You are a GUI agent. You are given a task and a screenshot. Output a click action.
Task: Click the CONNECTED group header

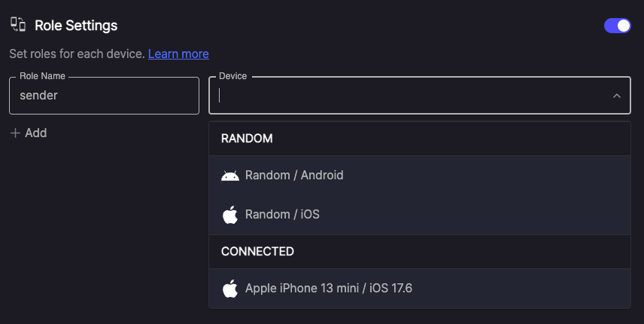(x=420, y=252)
